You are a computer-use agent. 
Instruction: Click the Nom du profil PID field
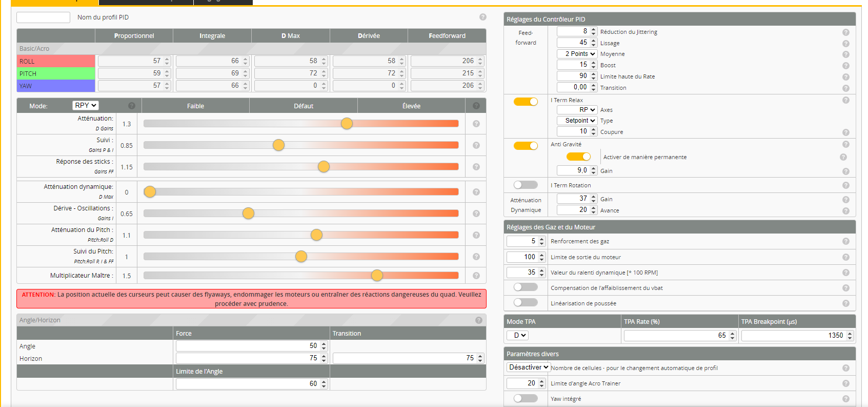coord(43,17)
